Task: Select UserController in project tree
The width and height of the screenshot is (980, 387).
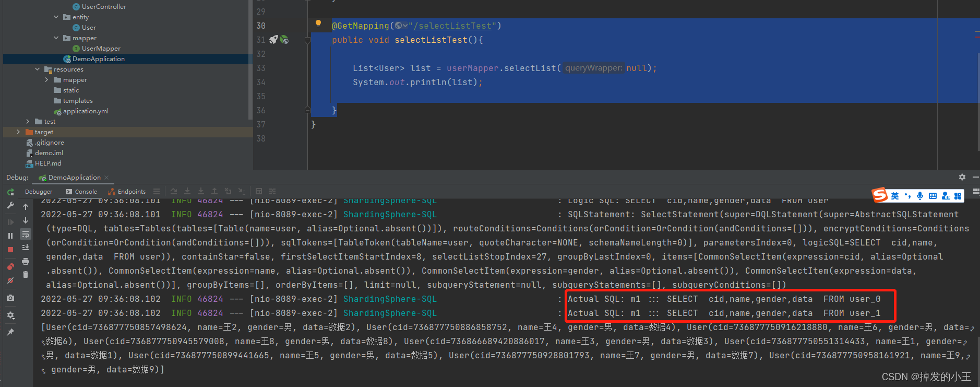Action: [99, 6]
